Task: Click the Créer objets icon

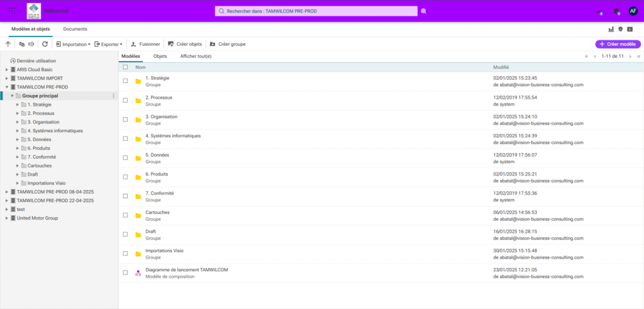Action: tap(171, 44)
